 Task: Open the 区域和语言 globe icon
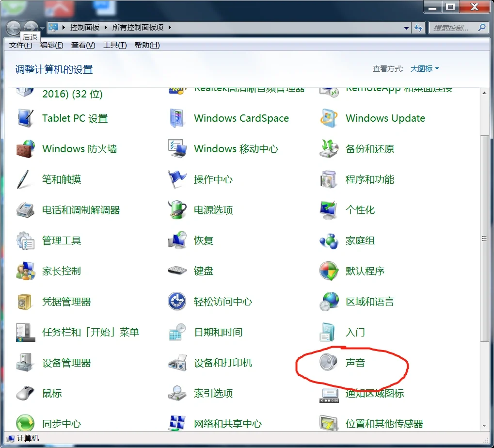click(329, 302)
